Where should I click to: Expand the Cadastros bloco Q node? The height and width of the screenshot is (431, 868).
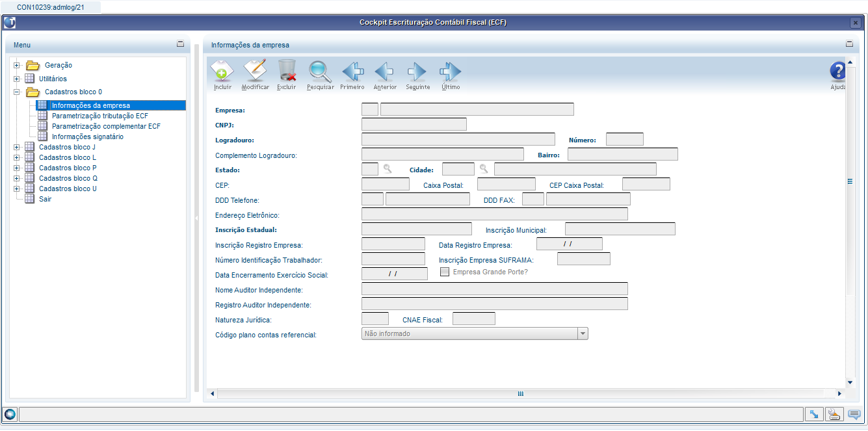(17, 178)
